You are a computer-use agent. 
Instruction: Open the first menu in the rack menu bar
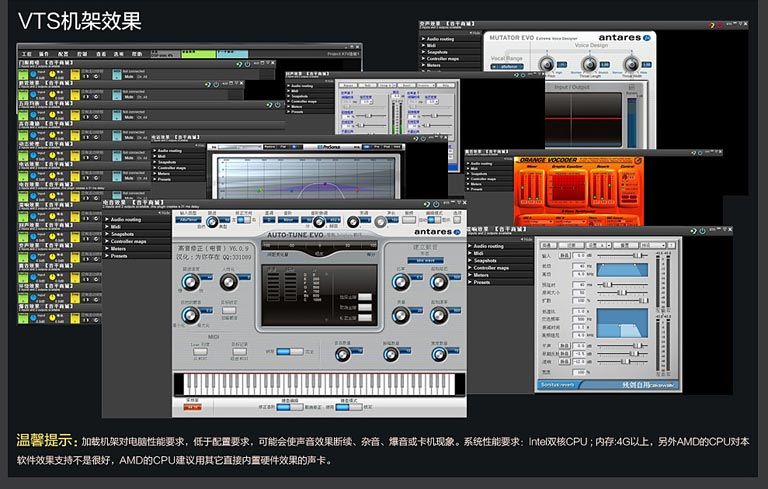[27, 52]
